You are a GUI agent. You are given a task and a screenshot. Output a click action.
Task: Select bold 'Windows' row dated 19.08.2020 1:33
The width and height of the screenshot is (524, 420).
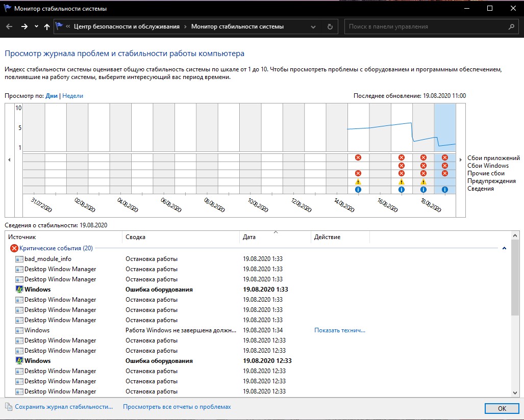pos(257,290)
